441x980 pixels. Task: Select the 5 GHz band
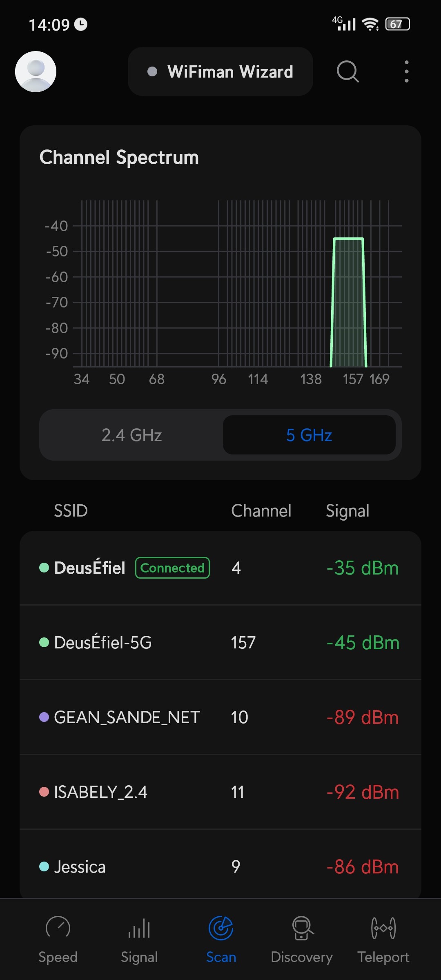pyautogui.click(x=309, y=435)
